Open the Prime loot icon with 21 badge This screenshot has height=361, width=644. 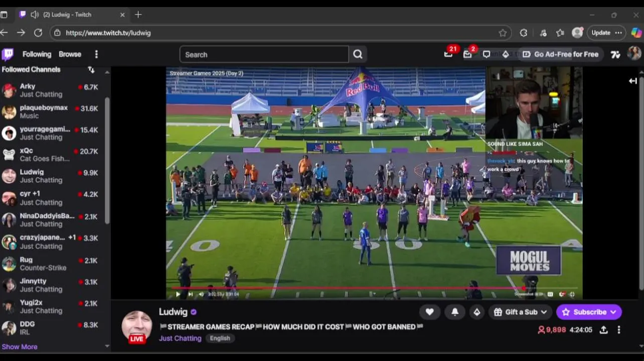point(448,54)
